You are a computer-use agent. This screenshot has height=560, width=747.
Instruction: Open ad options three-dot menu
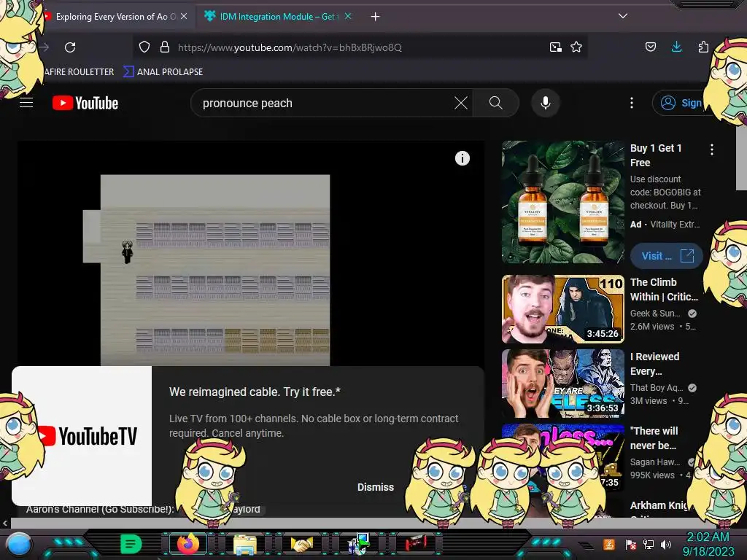tap(712, 149)
